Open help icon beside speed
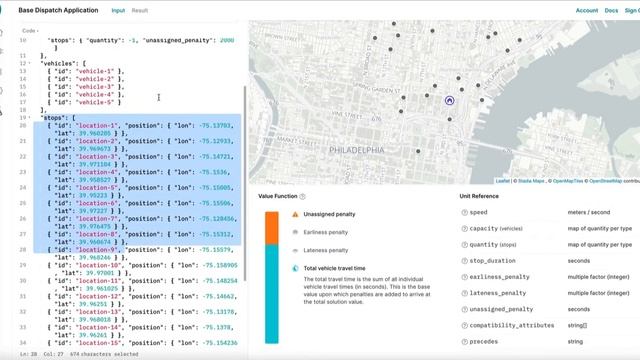Screen dimensions: 640x360 (464, 213)
